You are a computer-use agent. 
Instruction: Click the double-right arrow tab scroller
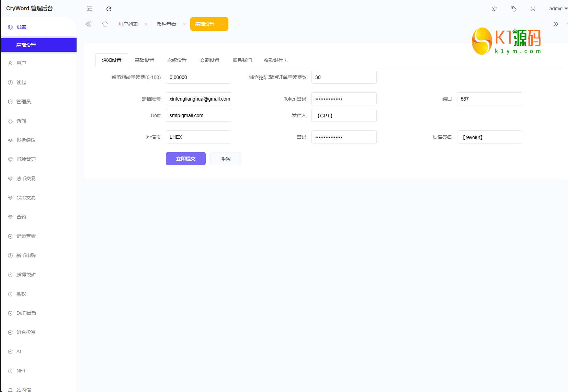coord(556,24)
